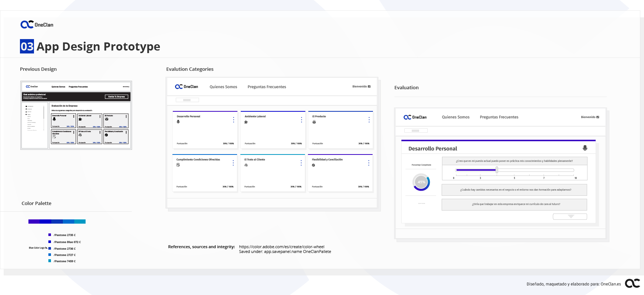Select the Pantone 7459 C color swatch
This screenshot has width=644, height=295.
click(x=50, y=261)
